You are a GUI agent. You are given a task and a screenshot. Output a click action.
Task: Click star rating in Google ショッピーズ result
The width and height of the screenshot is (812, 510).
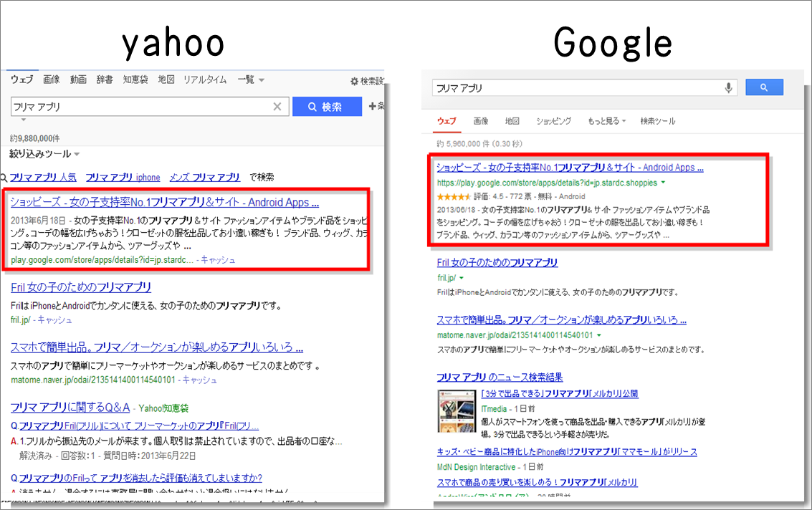coord(454,197)
